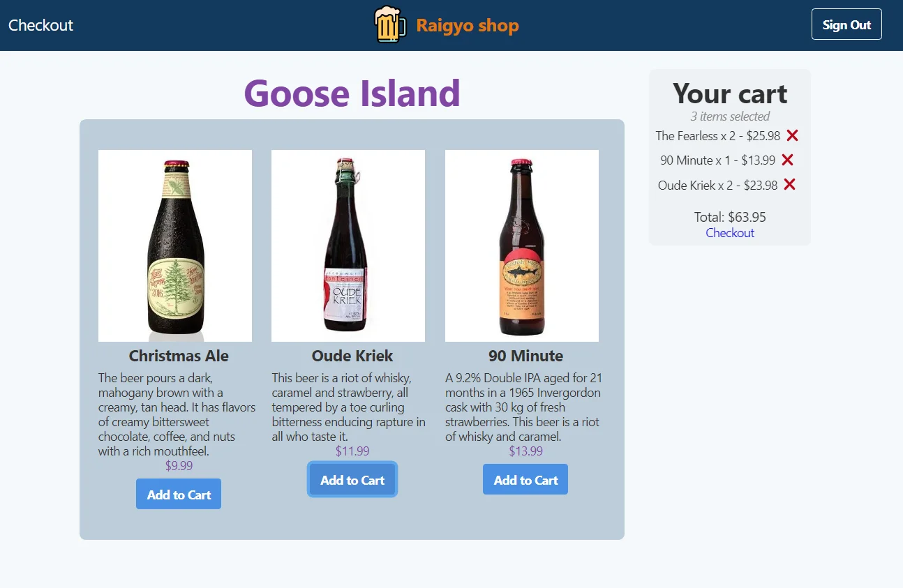Click the '3 items selected' text
This screenshot has width=903, height=588.
pyautogui.click(x=730, y=116)
